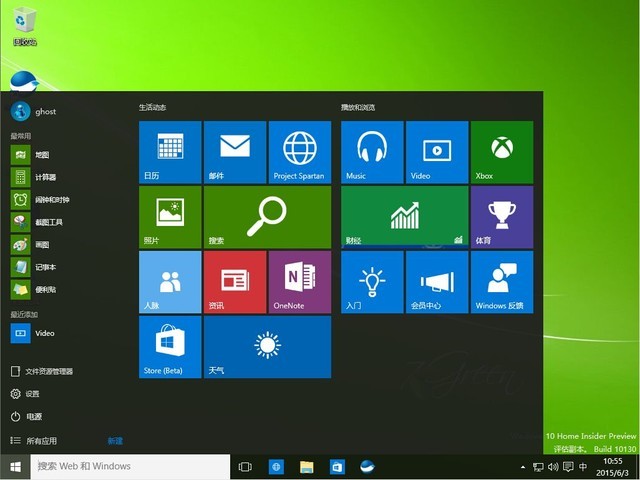The image size is (640, 480).
Task: Click the Task View taskbar icon
Action: pos(245,467)
